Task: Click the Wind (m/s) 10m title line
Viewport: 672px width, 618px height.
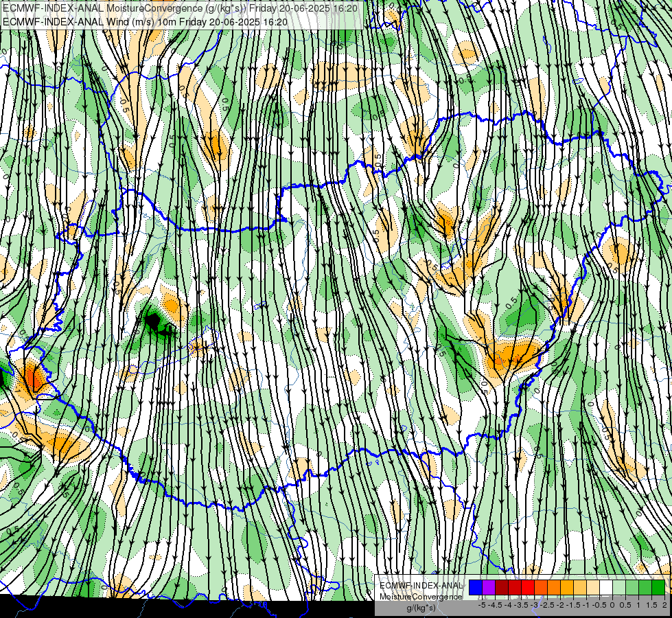Action: coord(145,22)
